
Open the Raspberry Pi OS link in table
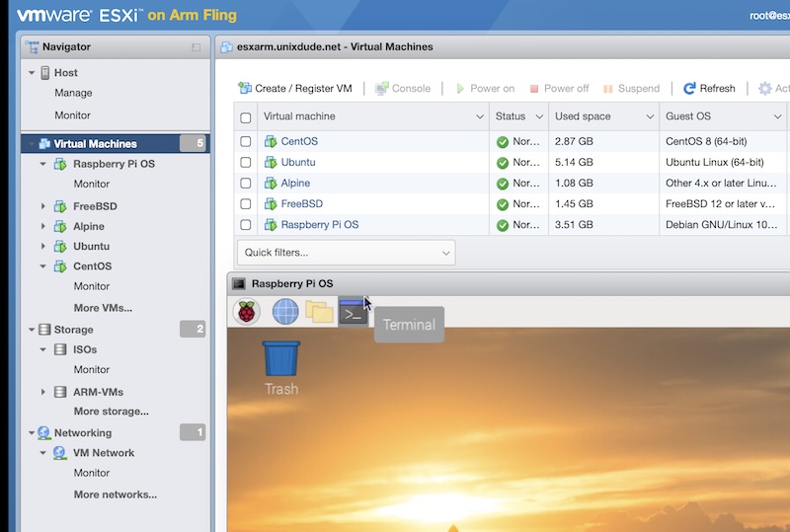coord(320,225)
